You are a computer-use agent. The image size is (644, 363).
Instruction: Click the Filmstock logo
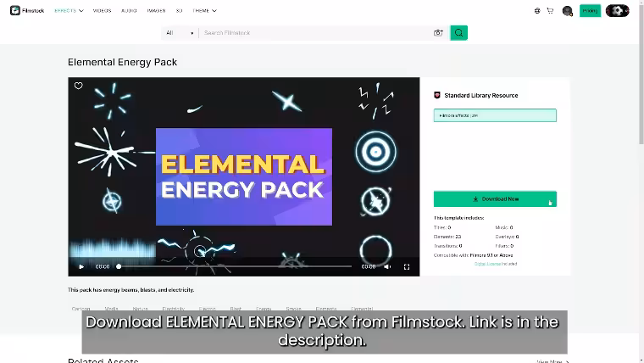point(27,11)
